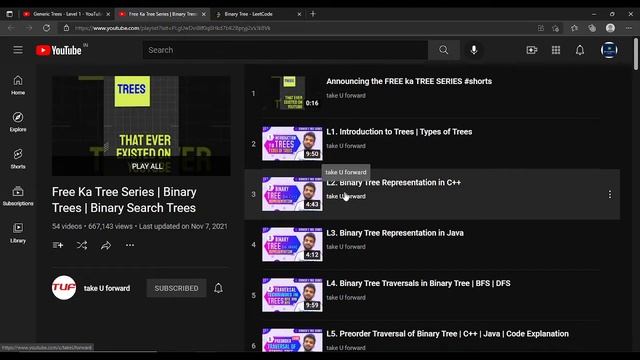Shuffle play the playlist
640x360 pixels.
[x=82, y=245]
